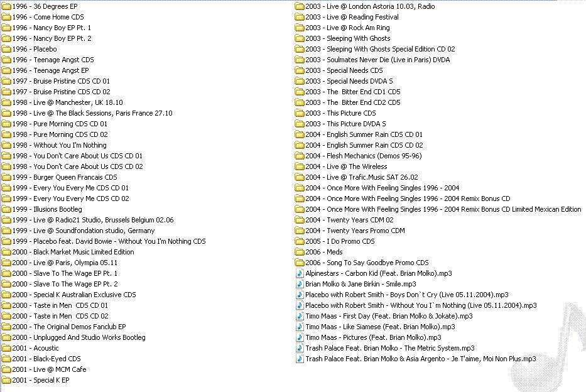Image resolution: width=586 pixels, height=392 pixels.
Task: Select mp3 icon for 'Timo Maas - First Day'
Action: (300, 316)
